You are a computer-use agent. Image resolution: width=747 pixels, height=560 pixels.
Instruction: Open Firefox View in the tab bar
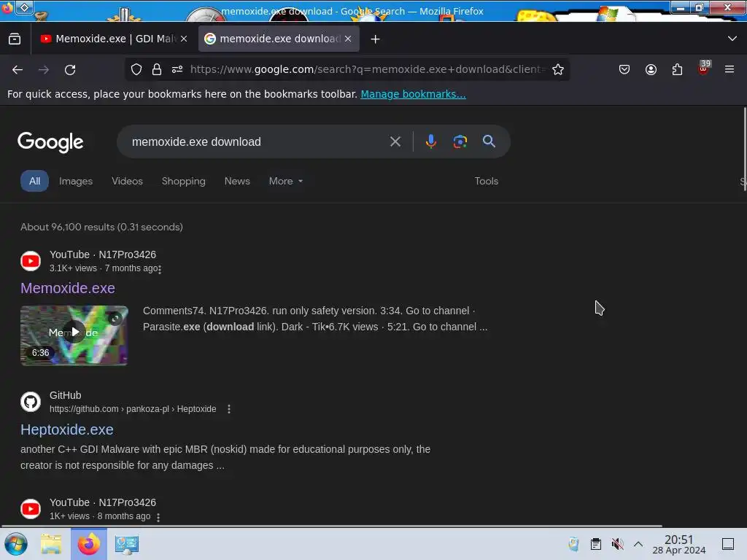coord(15,39)
